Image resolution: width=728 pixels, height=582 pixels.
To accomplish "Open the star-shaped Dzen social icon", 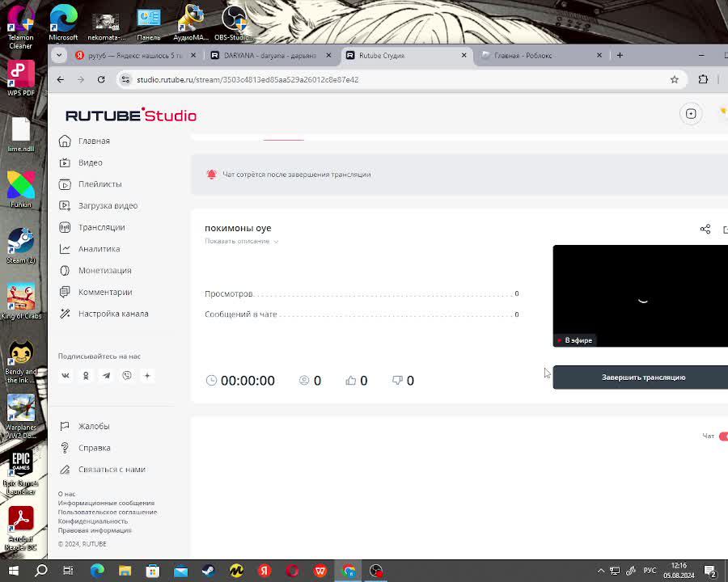I will click(147, 375).
